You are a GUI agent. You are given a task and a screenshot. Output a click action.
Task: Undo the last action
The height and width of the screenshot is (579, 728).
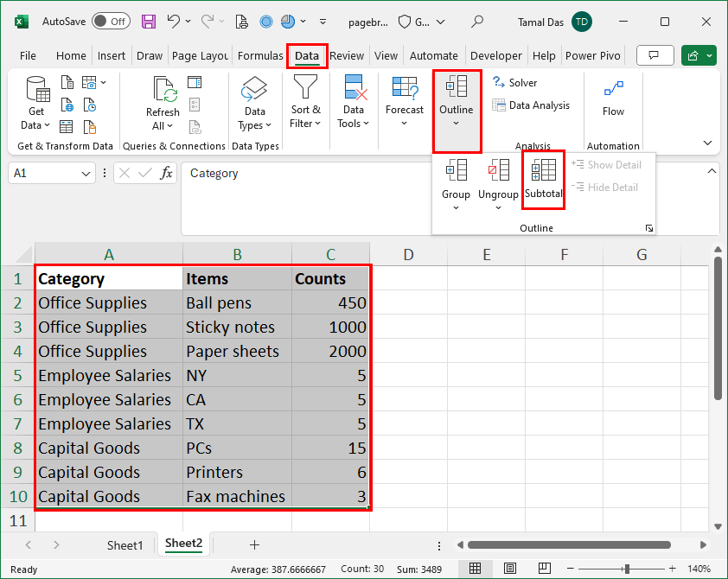(x=173, y=22)
